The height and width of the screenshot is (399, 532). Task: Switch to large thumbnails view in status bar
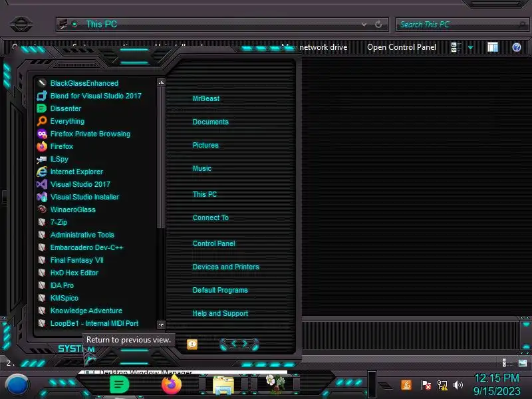coord(523,363)
